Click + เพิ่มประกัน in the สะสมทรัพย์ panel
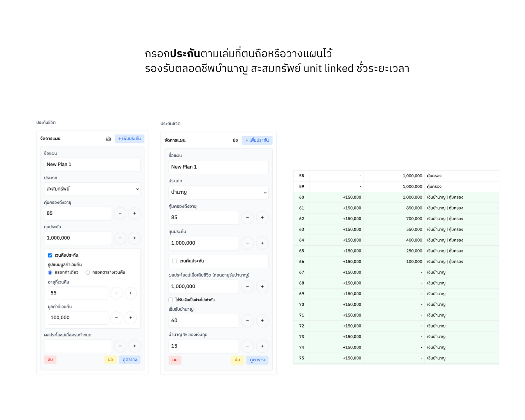Image resolution: width=525 pixels, height=420 pixels. (x=129, y=139)
